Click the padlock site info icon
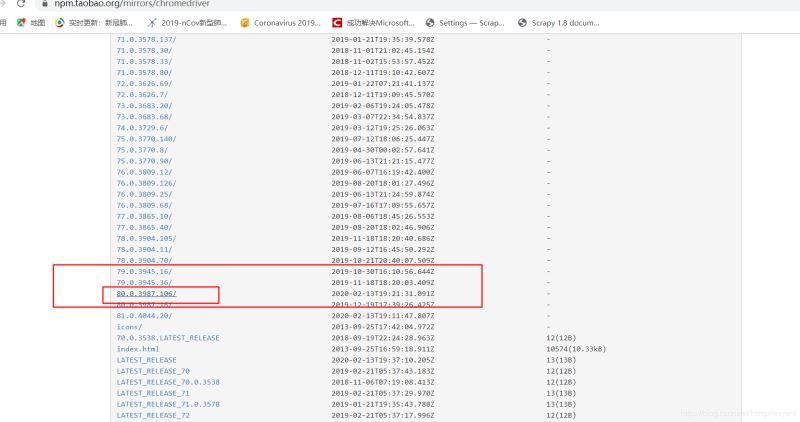 [x=45, y=3]
